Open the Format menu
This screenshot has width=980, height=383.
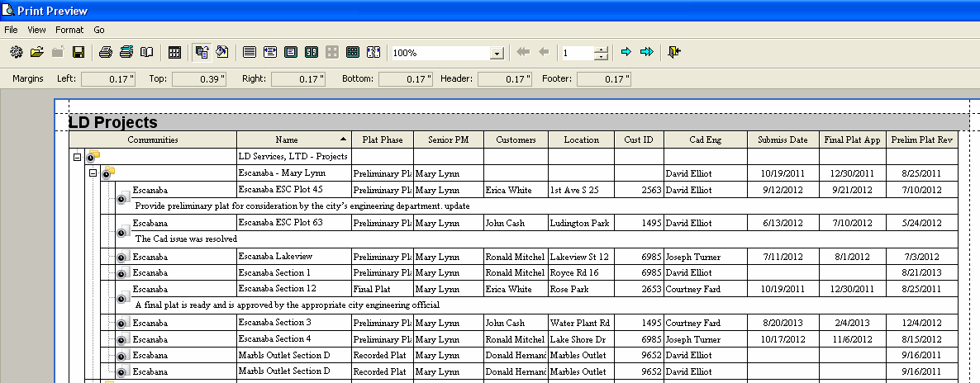point(69,30)
